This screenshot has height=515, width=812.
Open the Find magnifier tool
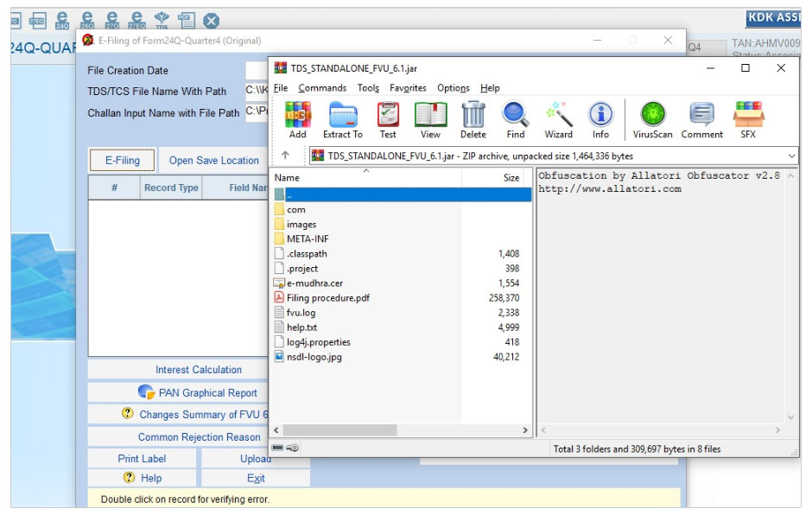tap(515, 120)
